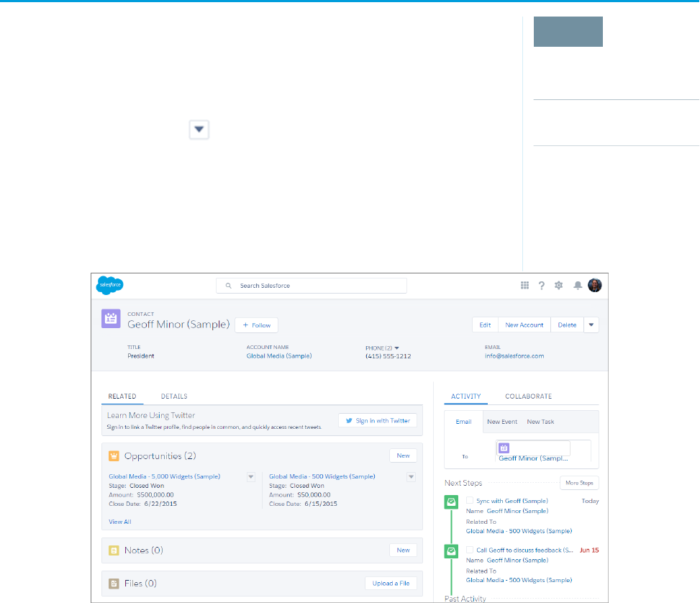700x603 pixels.
Task: Choose the New Task tab
Action: [x=540, y=422]
